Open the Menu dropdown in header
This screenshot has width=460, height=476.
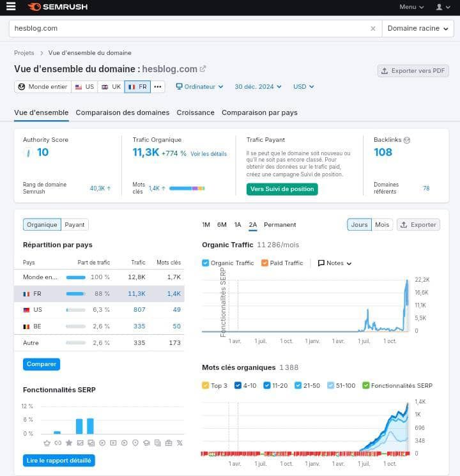pyautogui.click(x=411, y=6)
